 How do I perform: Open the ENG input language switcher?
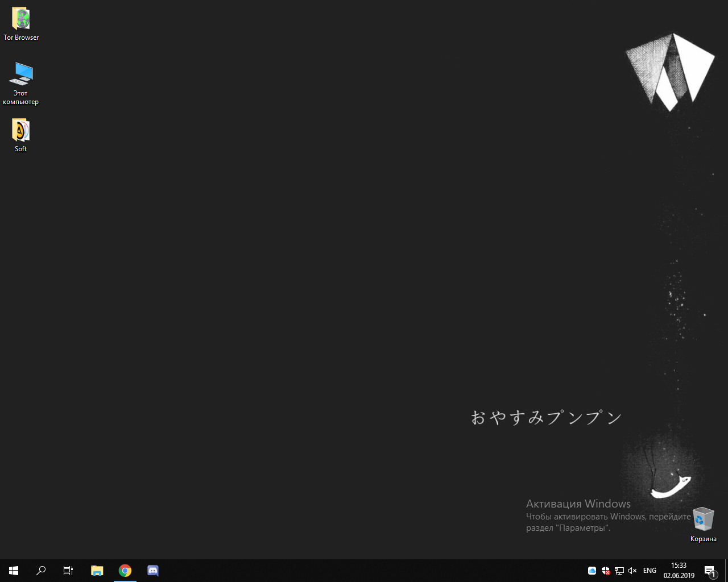(x=650, y=571)
